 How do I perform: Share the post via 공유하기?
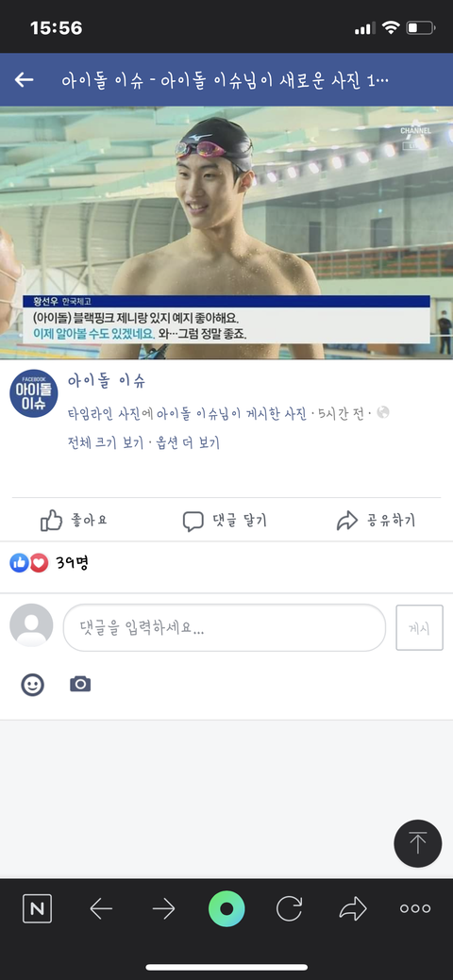[x=376, y=521]
